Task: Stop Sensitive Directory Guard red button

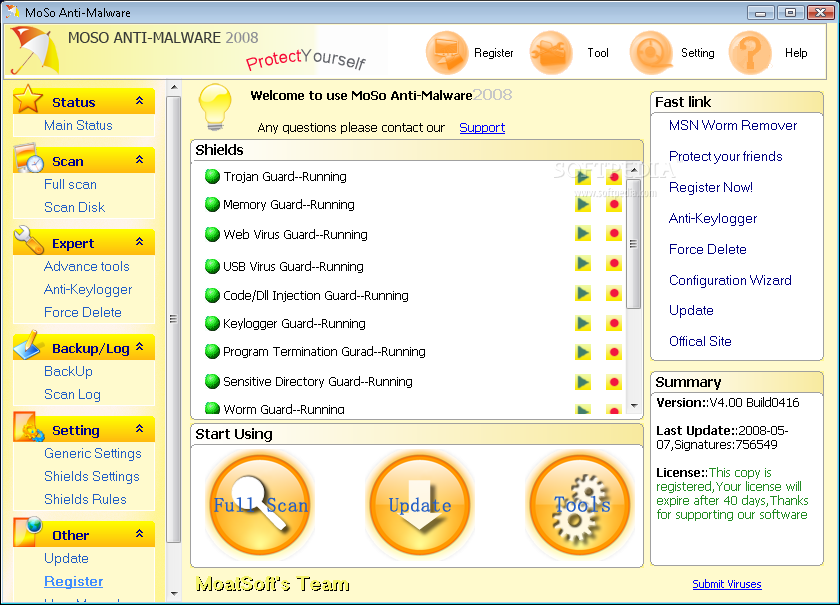Action: coord(614,382)
